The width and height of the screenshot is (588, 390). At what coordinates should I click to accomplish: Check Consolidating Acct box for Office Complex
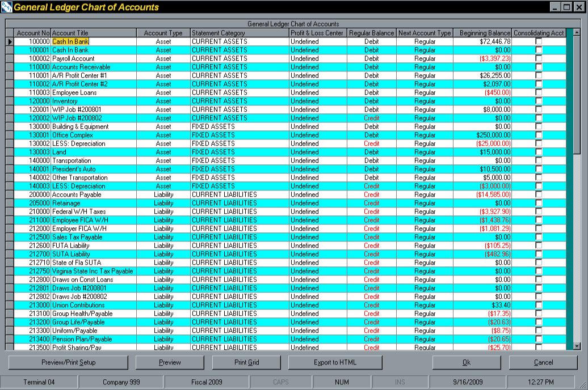(x=539, y=135)
